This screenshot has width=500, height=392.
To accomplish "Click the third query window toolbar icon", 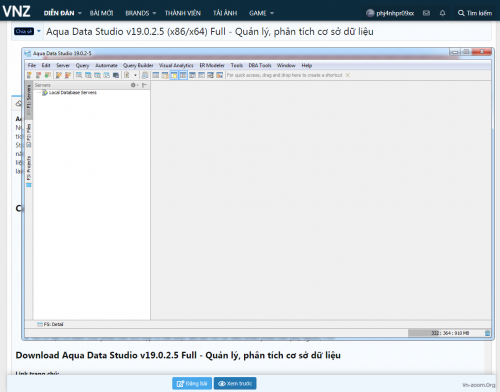I will tap(97, 75).
